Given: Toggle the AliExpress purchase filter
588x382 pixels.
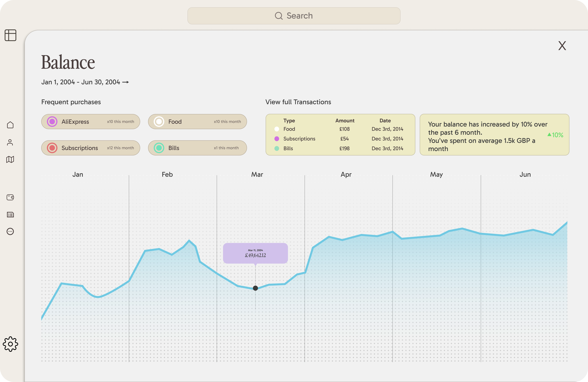Looking at the screenshot, I should (90, 122).
